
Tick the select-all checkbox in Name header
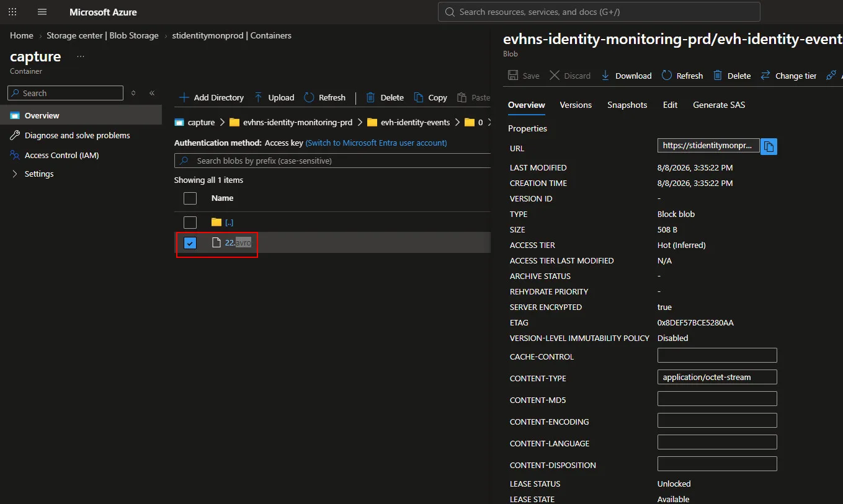[x=190, y=198]
